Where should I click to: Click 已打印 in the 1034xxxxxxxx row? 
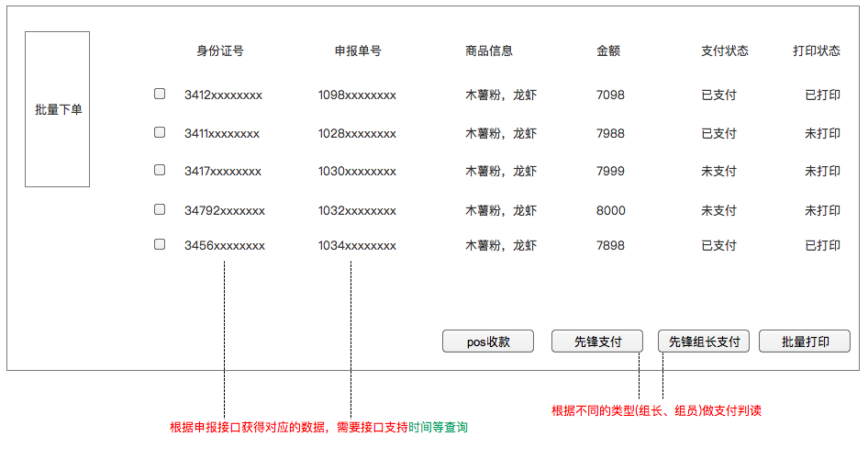pyautogui.click(x=823, y=245)
